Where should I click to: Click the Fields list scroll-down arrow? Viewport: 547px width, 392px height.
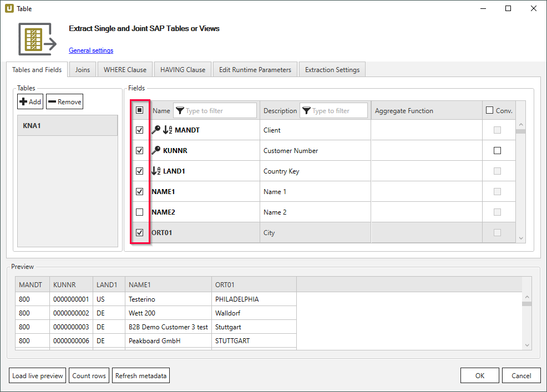[x=521, y=238]
